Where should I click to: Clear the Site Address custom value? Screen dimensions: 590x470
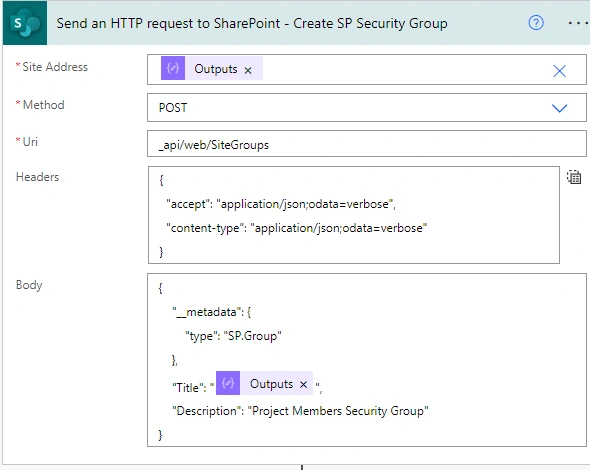click(x=560, y=71)
